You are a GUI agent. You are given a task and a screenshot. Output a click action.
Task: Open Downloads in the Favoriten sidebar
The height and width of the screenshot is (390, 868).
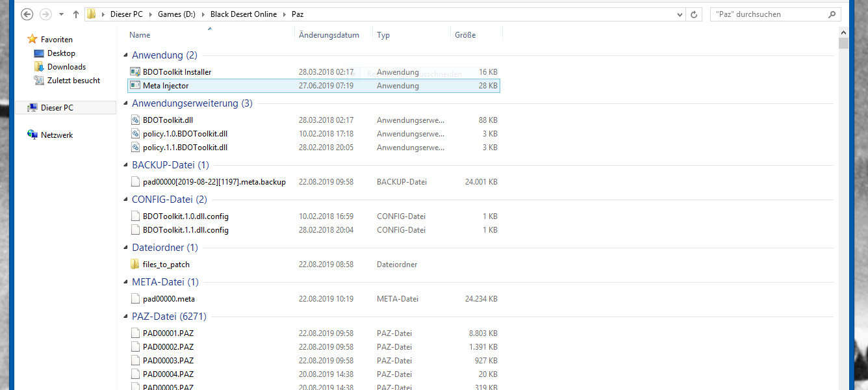click(66, 67)
